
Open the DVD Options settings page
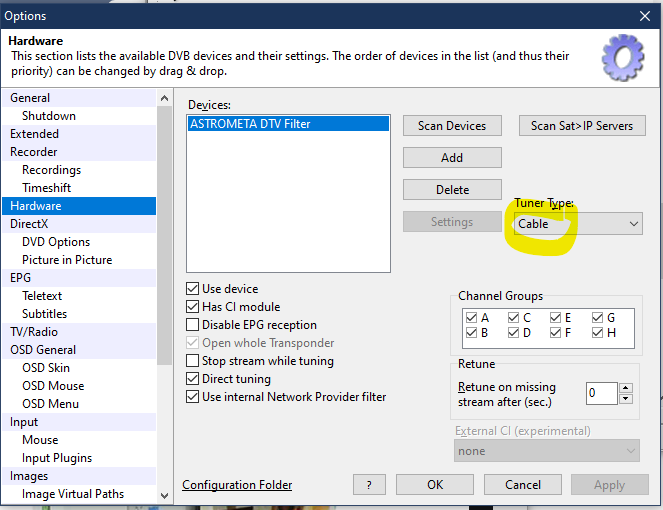[x=56, y=242]
